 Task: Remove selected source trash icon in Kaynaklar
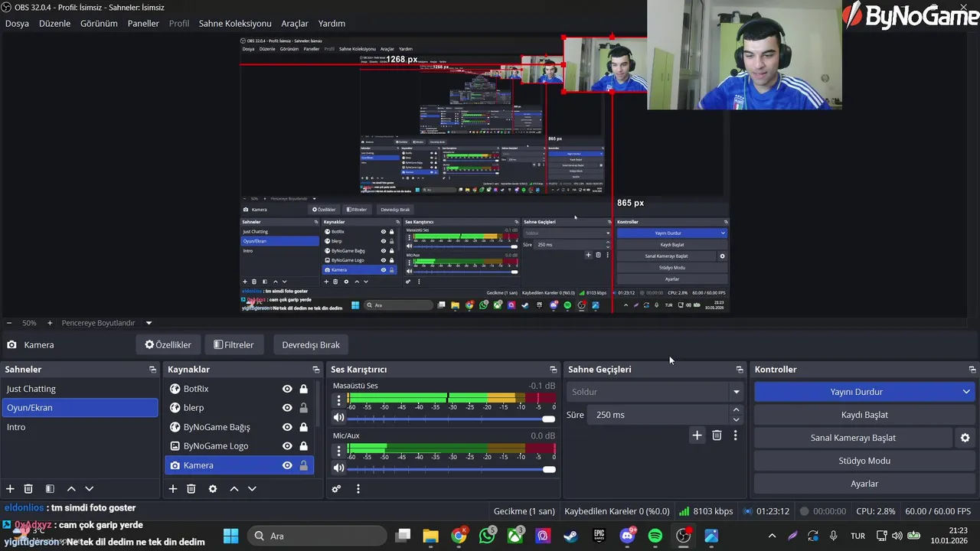191,488
